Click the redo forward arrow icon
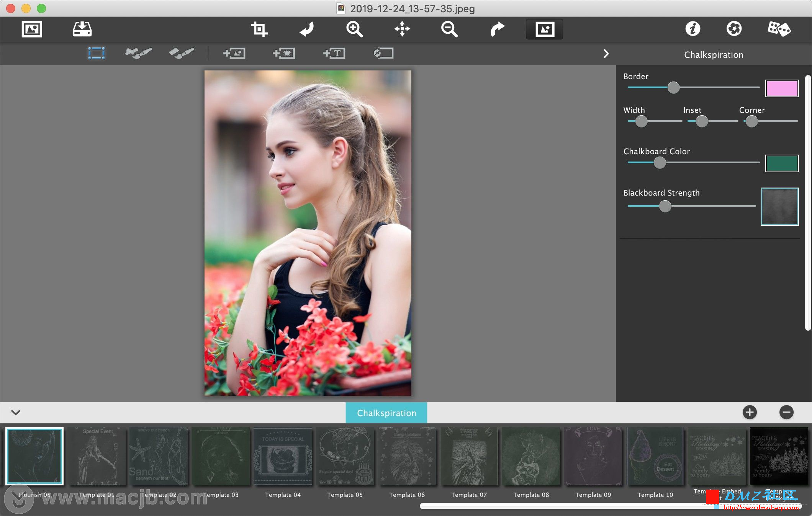 tap(498, 29)
